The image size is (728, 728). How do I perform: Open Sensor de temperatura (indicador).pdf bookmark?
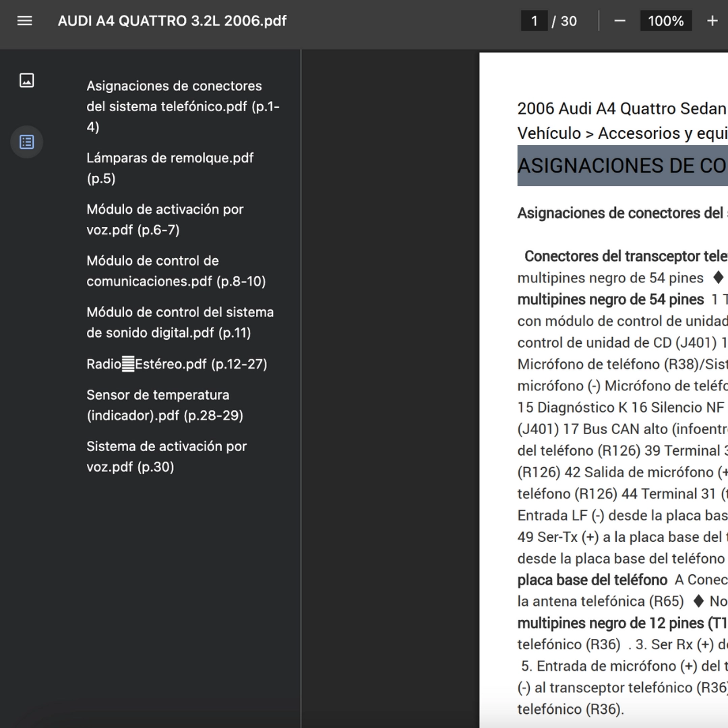165,405
